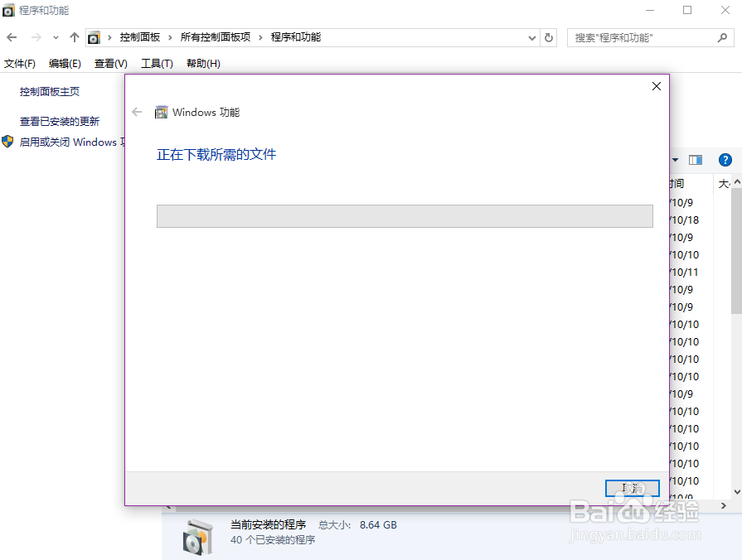The height and width of the screenshot is (560, 742).
Task: Click the magnifier icon in the search box
Action: click(x=720, y=37)
